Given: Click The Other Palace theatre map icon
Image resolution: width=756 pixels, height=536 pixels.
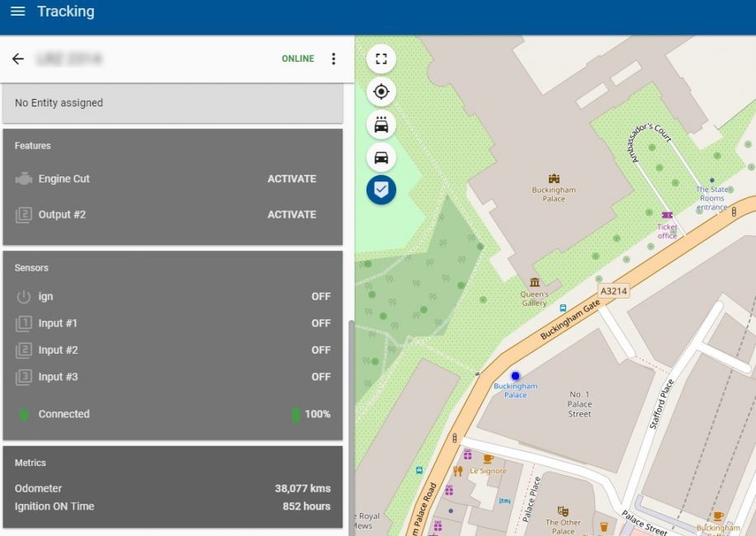Looking at the screenshot, I should [563, 511].
